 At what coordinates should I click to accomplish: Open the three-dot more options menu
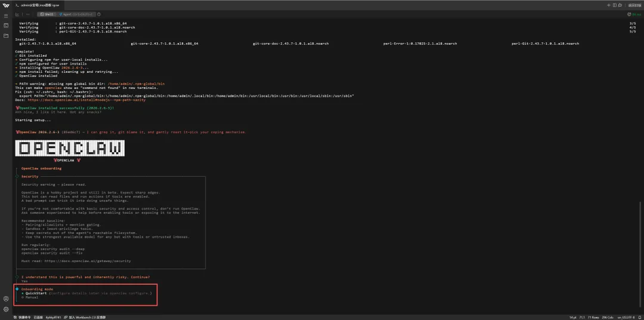[x=27, y=14]
